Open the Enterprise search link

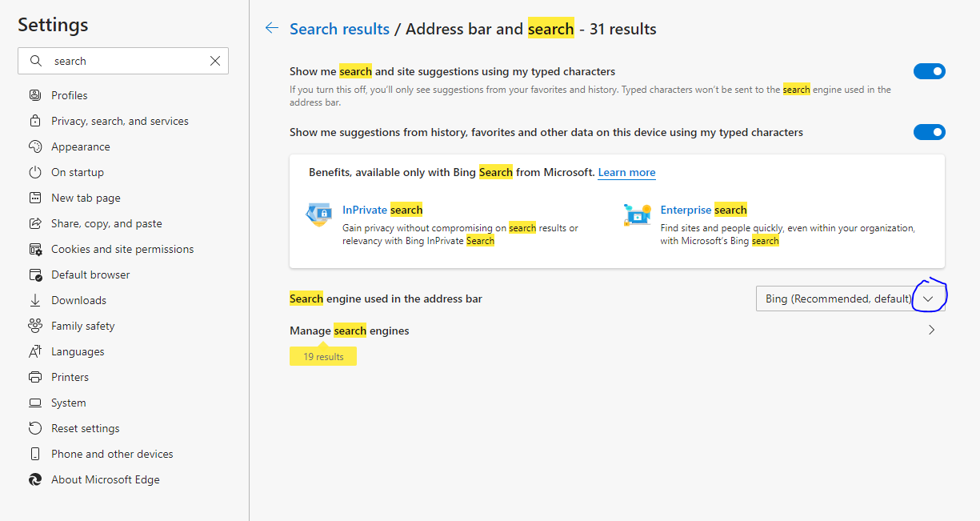tap(704, 210)
